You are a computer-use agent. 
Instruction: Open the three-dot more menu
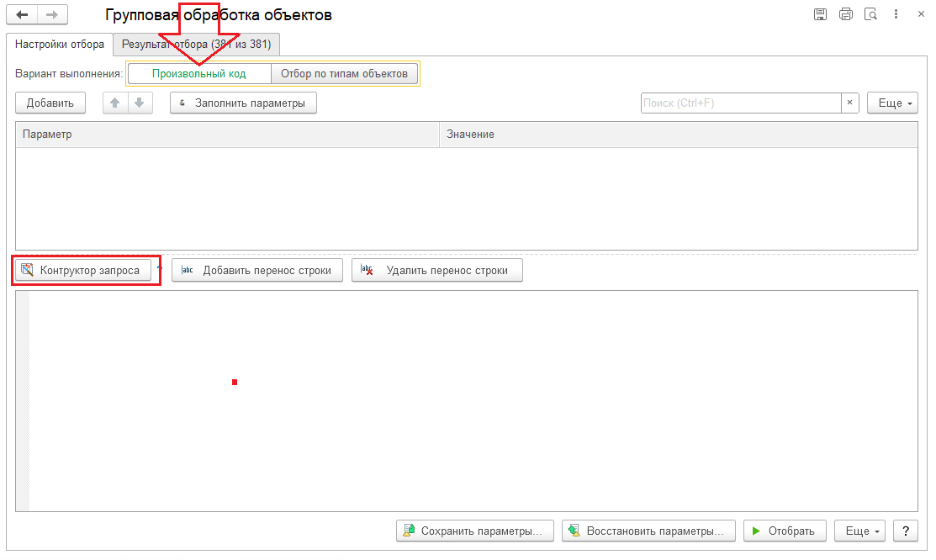click(x=896, y=14)
